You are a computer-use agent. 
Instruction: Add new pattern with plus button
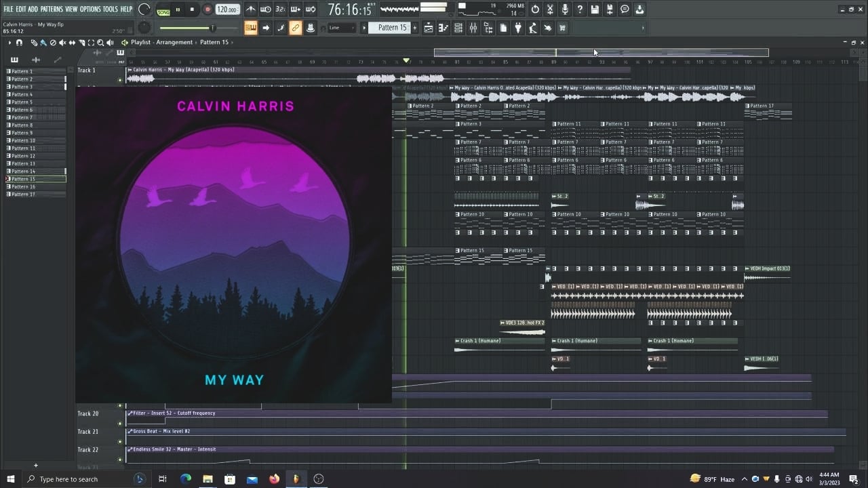(416, 28)
